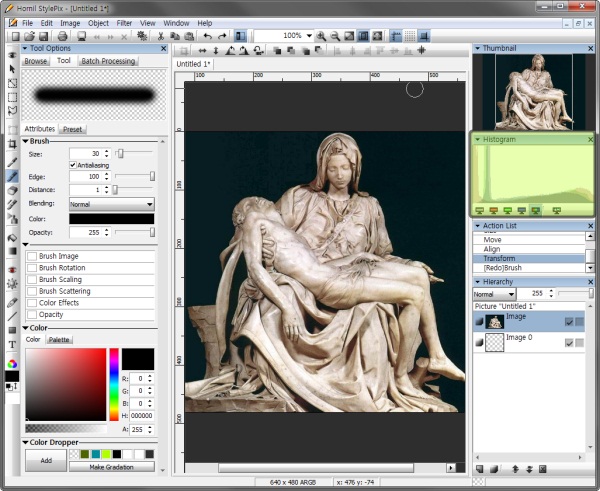Click the Make Gradation button

point(111,466)
